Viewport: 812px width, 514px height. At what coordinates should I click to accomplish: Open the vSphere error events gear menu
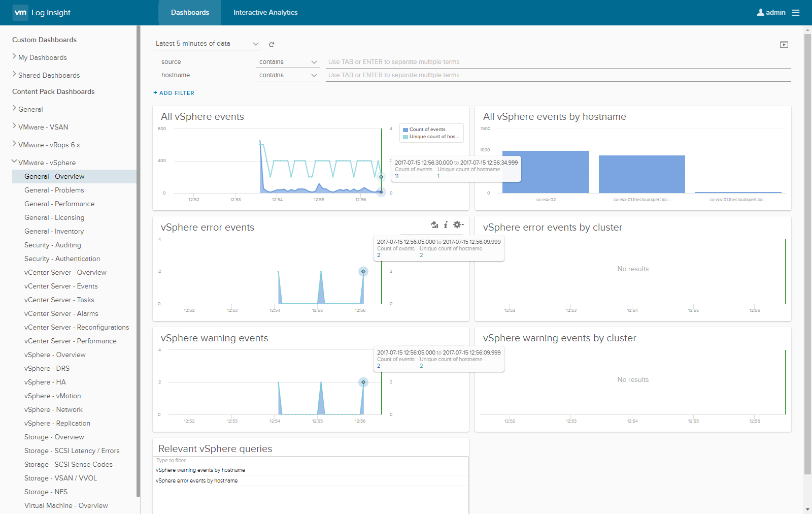(458, 224)
